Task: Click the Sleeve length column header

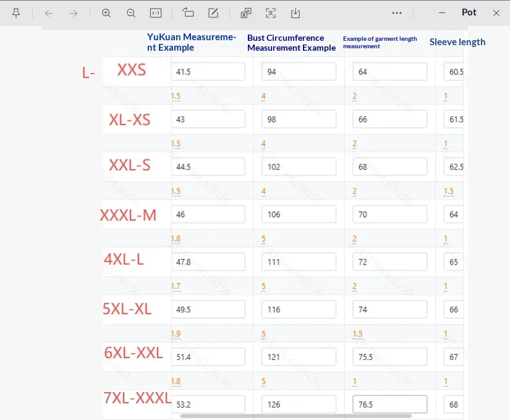Action: tap(457, 42)
